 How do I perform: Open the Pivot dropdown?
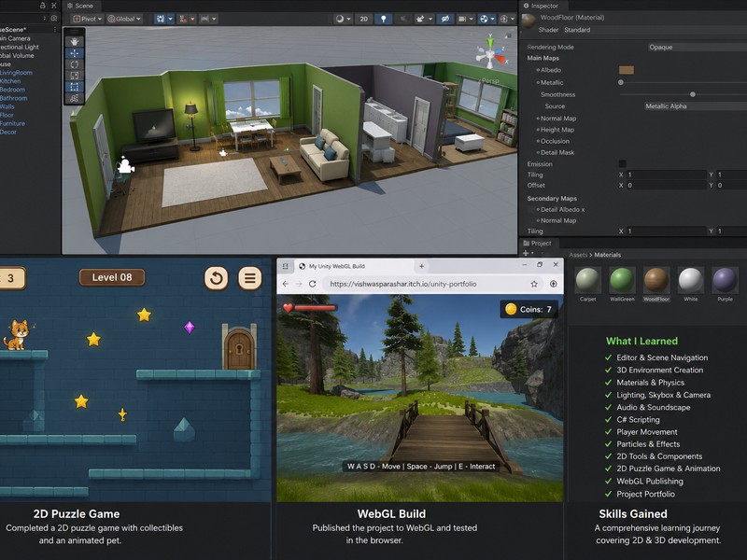click(x=87, y=19)
